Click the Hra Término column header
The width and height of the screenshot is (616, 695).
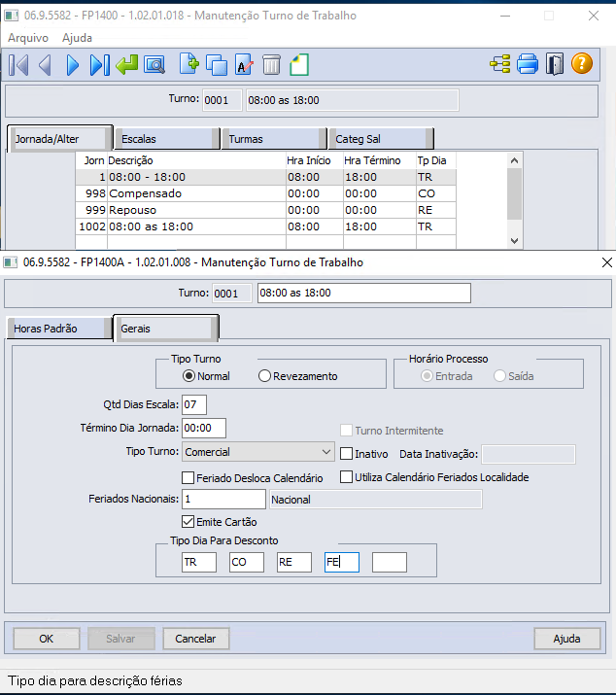point(380,160)
